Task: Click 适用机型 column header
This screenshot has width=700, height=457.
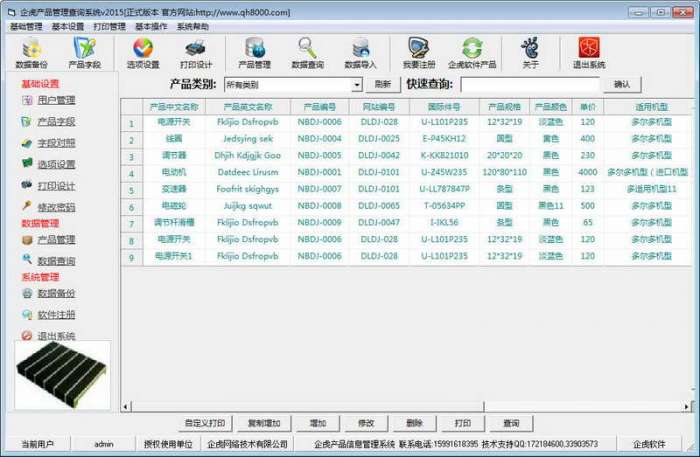Action: click(x=651, y=107)
